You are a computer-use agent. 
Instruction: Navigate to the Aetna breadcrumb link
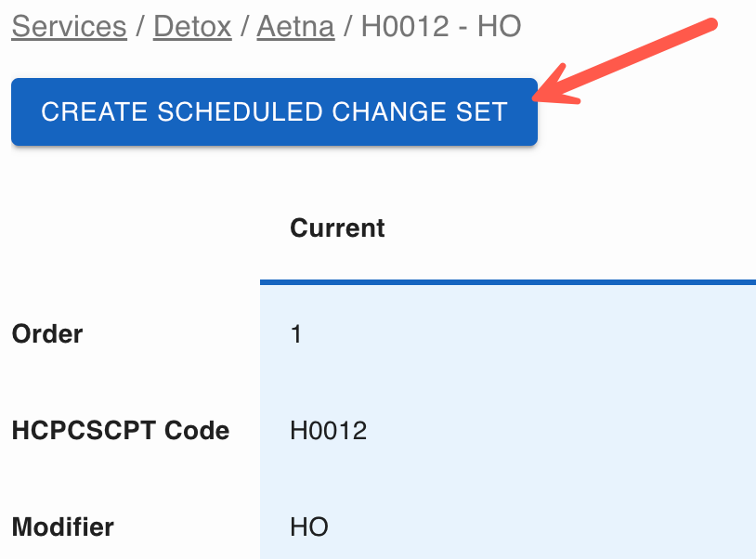point(295,26)
